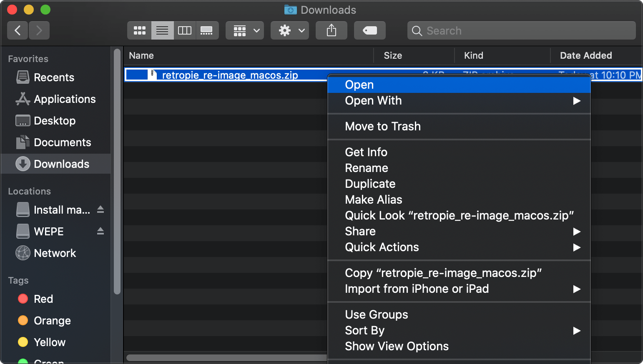Viewport: 643px width, 364px height.
Task: Click the Edit Tags toolbar icon
Action: [x=369, y=30]
